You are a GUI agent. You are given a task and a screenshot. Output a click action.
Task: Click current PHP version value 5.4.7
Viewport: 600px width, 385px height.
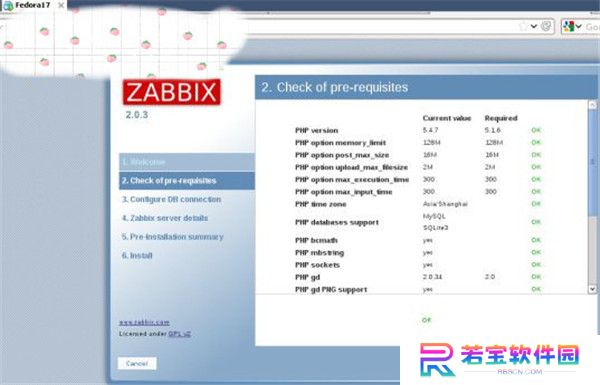430,130
